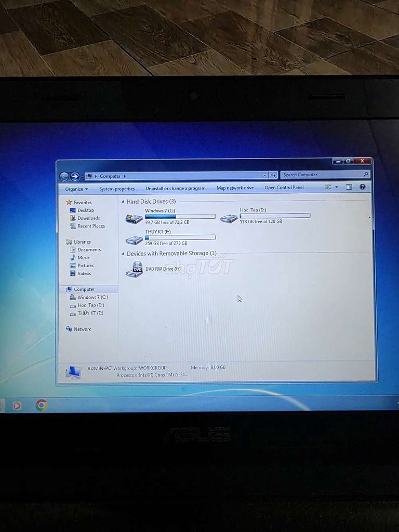
Task: Click the Workgroup: WORKGROUP text
Action: click(x=140, y=368)
